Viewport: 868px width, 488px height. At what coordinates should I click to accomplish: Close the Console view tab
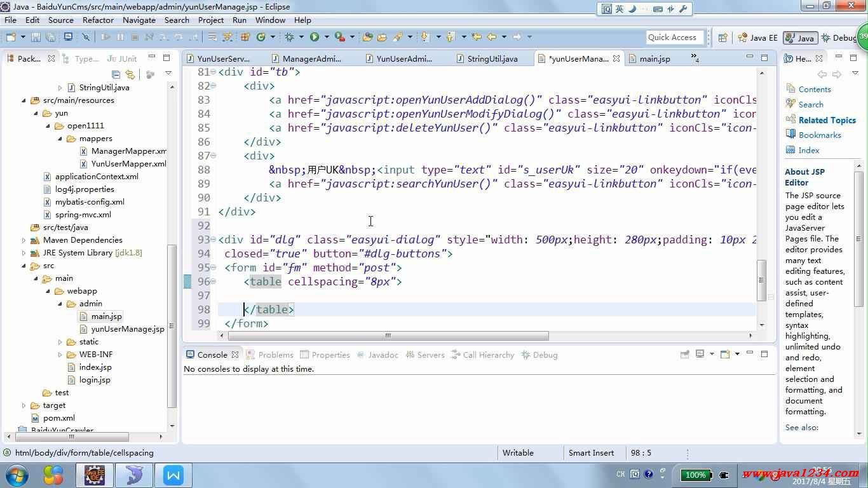pyautogui.click(x=235, y=355)
